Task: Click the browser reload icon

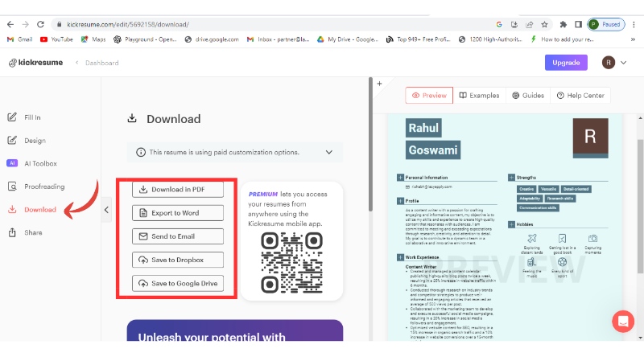Action: (41, 24)
